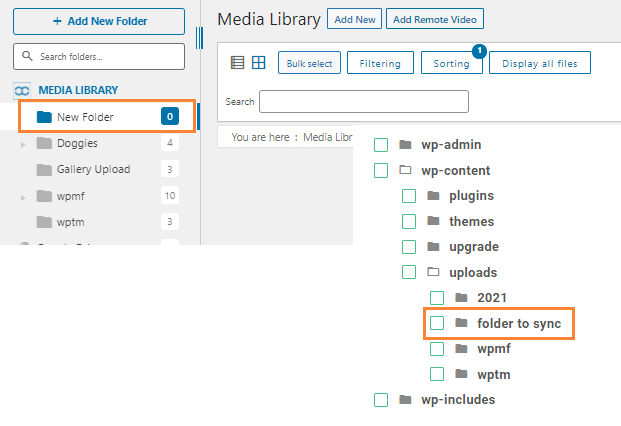
Task: Click the Add Remote Video button
Action: (x=435, y=19)
